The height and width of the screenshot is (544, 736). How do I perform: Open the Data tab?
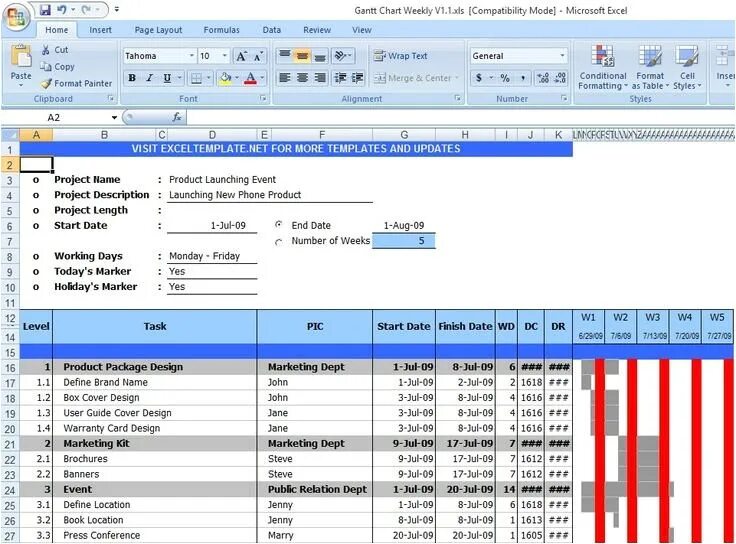(x=271, y=30)
